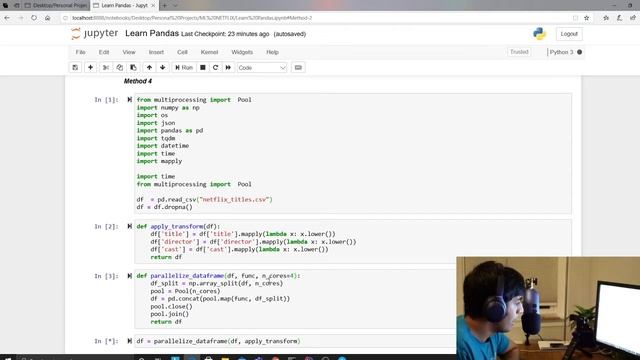Viewport: 640px width, 360px height.
Task: Open the tab search dropdown chevron
Action: coord(176,6)
